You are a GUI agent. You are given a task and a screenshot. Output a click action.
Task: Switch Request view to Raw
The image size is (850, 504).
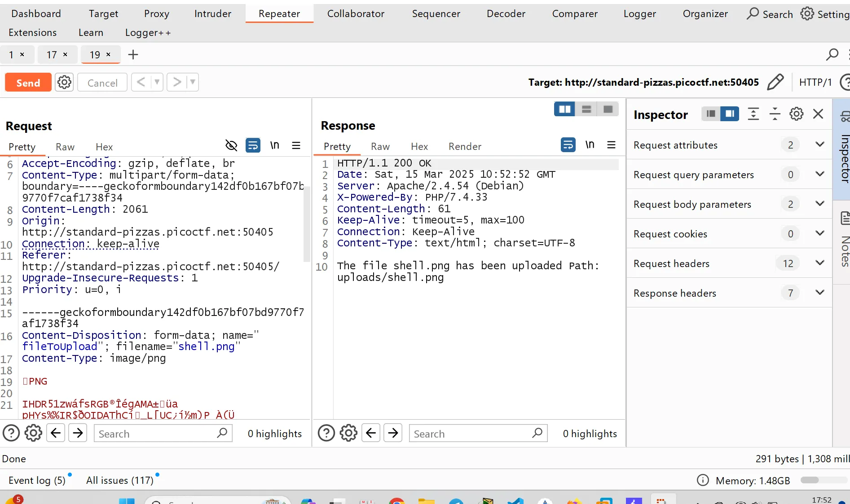65,147
